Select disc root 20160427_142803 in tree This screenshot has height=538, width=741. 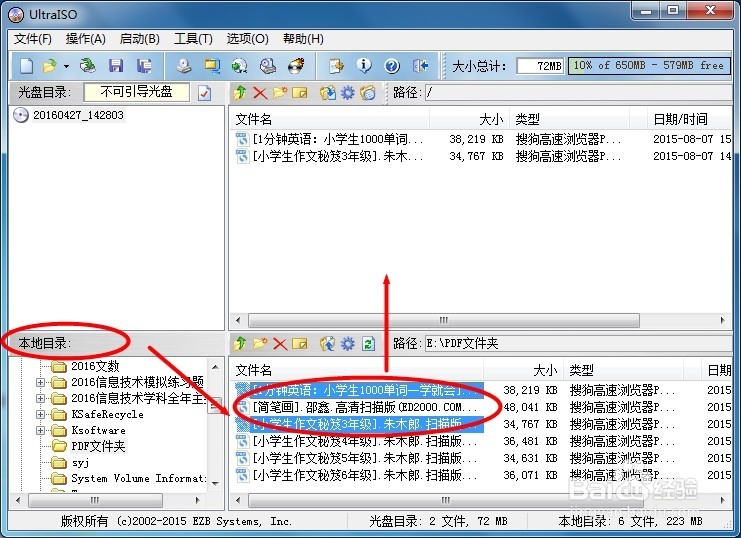[78, 115]
